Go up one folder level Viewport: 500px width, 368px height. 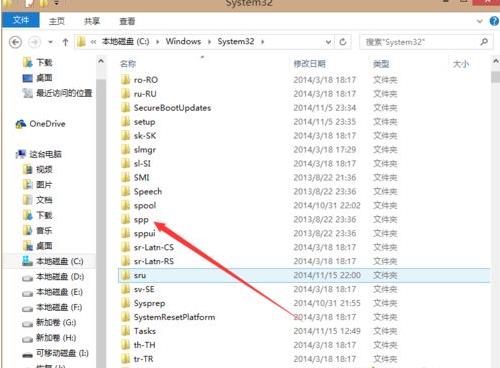click(65, 42)
